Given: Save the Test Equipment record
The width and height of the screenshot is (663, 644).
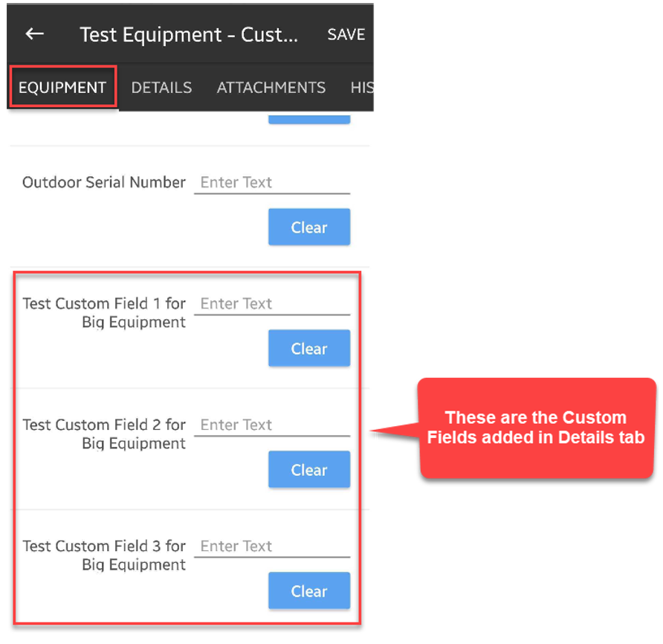Looking at the screenshot, I should pos(346,35).
